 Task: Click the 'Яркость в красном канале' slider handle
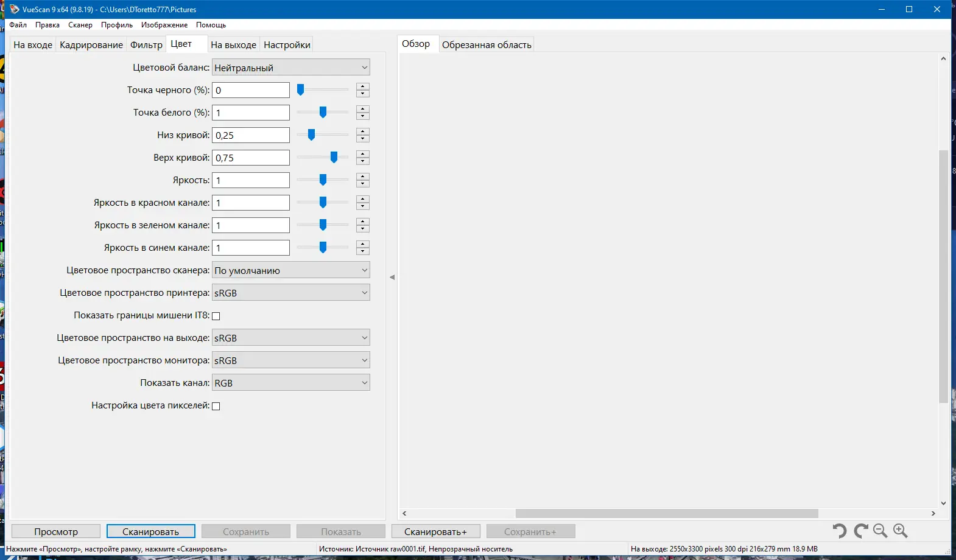pyautogui.click(x=323, y=203)
